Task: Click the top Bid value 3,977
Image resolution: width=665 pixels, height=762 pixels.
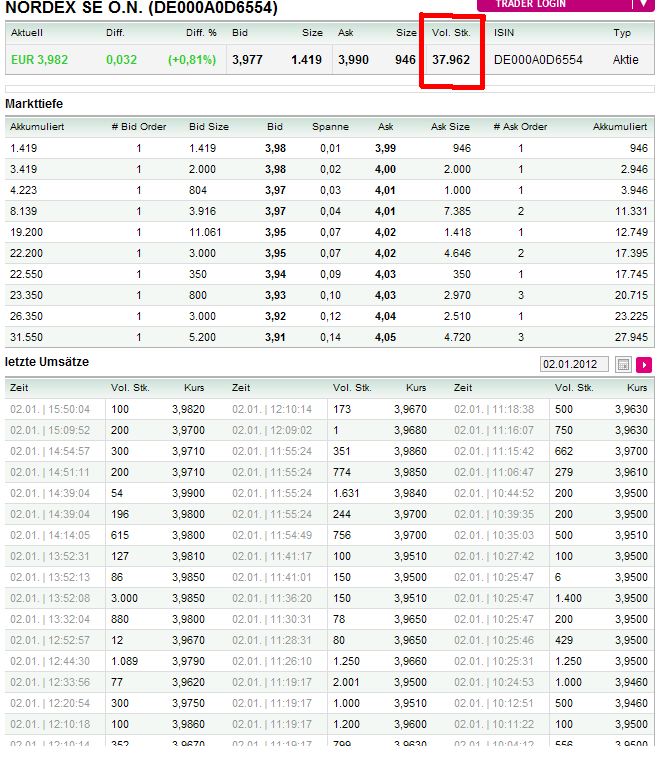Action: [247, 60]
